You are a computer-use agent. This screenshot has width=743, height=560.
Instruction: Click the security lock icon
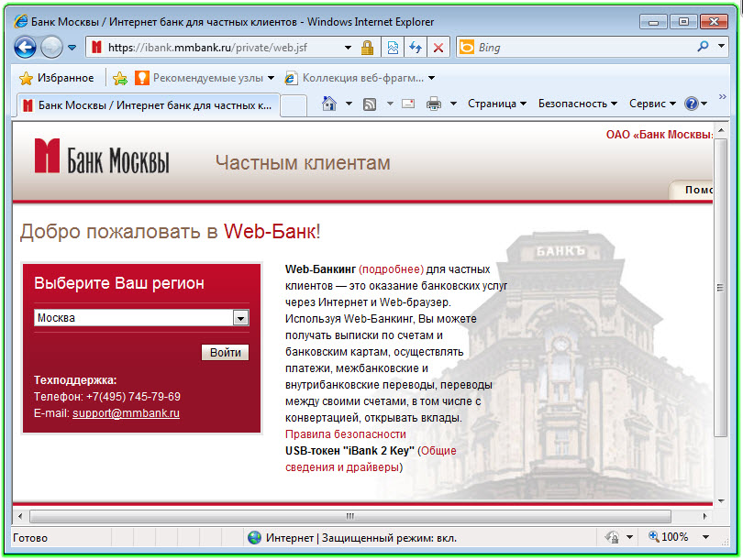(x=367, y=48)
